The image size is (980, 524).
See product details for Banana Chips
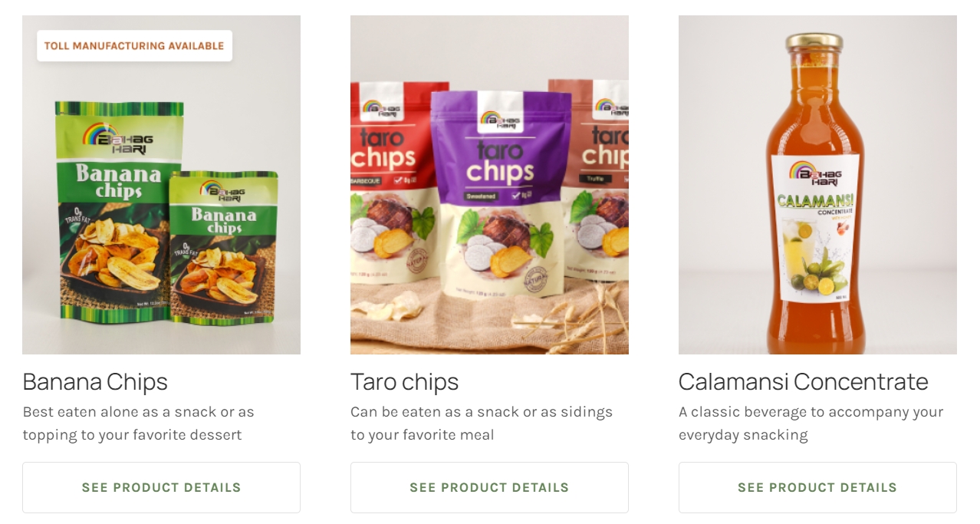161,487
